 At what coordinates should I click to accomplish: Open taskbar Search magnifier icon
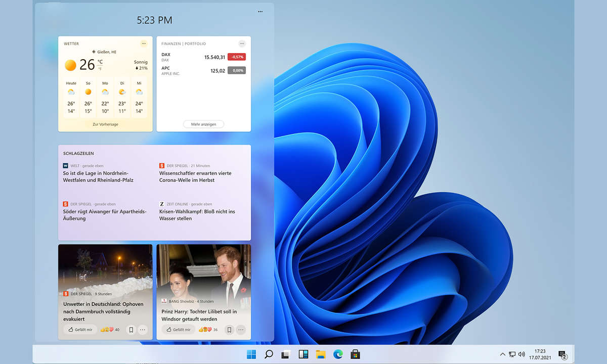(269, 354)
